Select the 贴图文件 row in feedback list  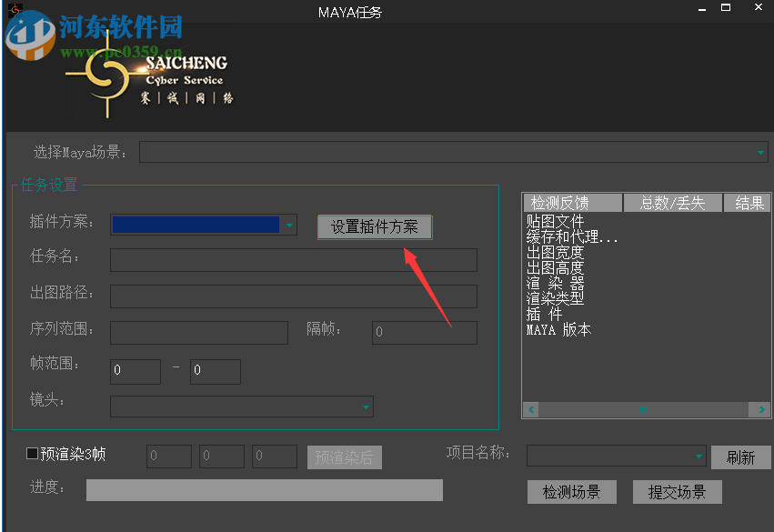(553, 220)
